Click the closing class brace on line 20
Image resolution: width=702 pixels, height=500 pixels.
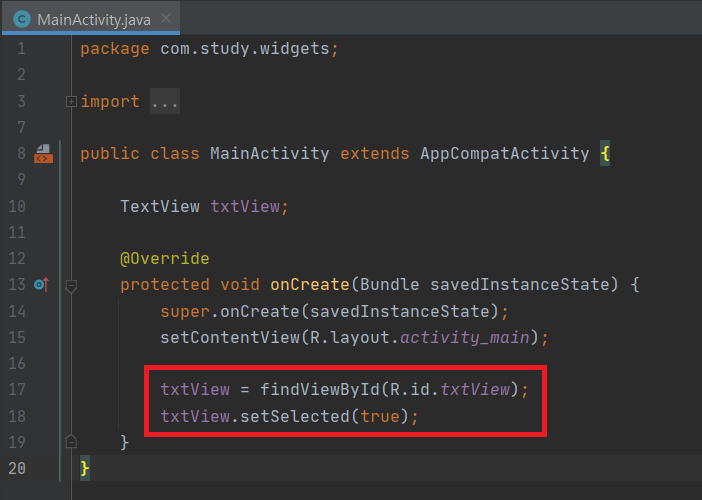[85, 469]
